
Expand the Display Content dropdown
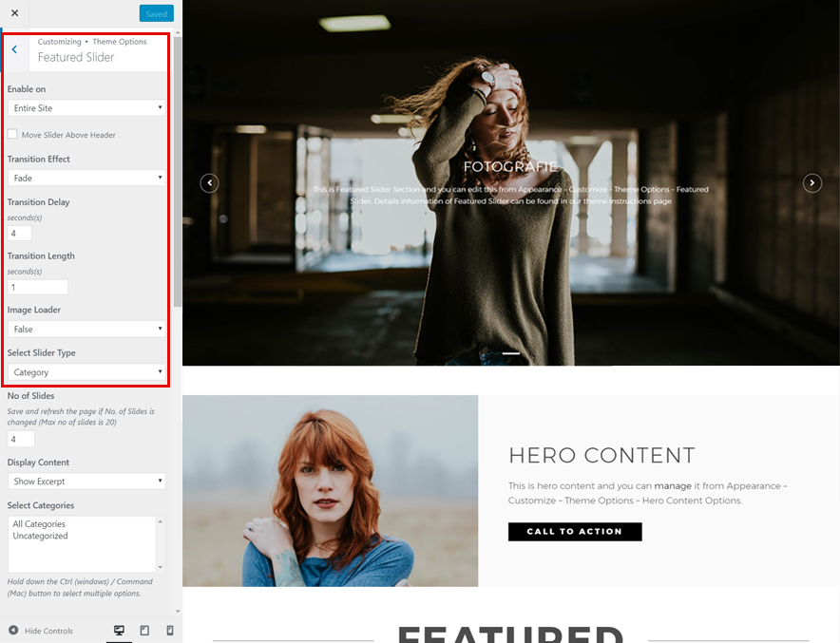(x=86, y=482)
